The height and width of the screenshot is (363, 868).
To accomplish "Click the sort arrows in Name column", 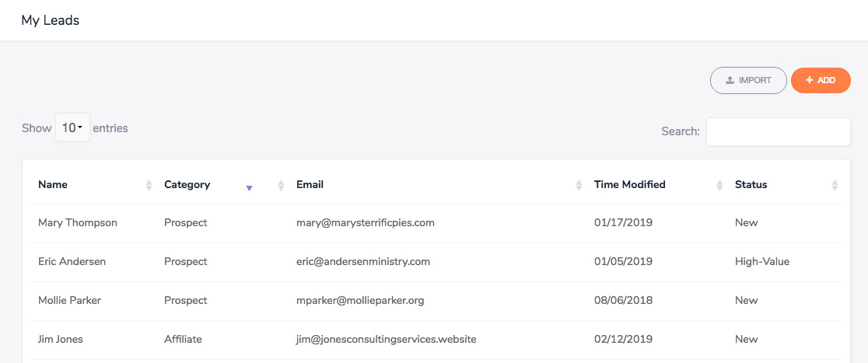I will [x=149, y=185].
